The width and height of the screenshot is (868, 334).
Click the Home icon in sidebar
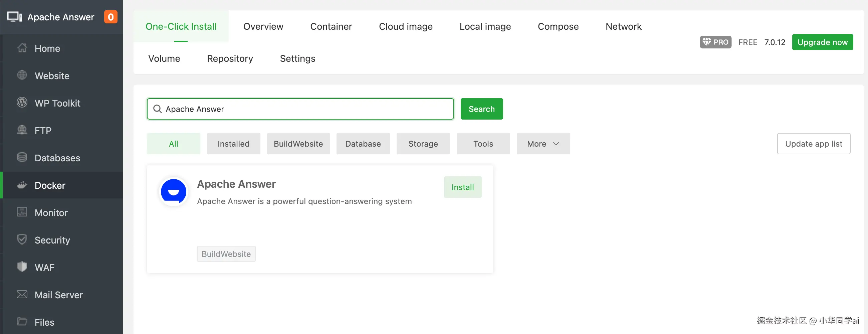click(22, 48)
